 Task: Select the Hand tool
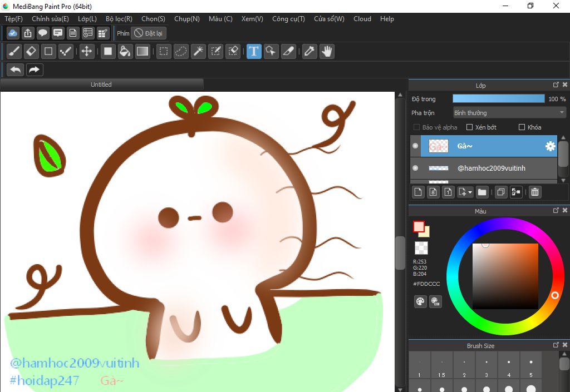[x=327, y=51]
